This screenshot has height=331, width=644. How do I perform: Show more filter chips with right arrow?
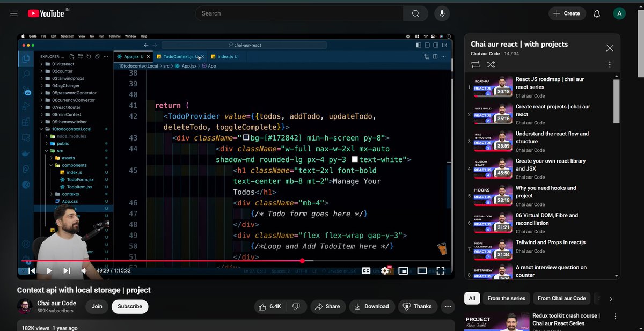(x=610, y=299)
